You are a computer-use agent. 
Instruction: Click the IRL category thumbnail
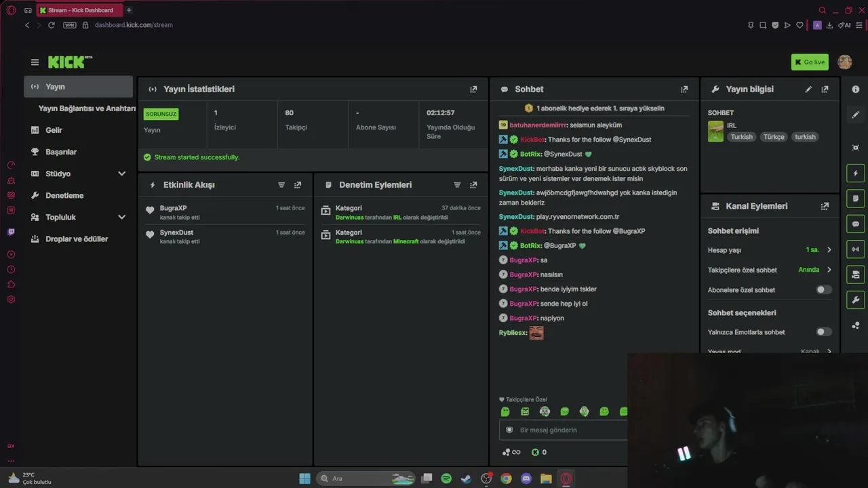point(715,131)
